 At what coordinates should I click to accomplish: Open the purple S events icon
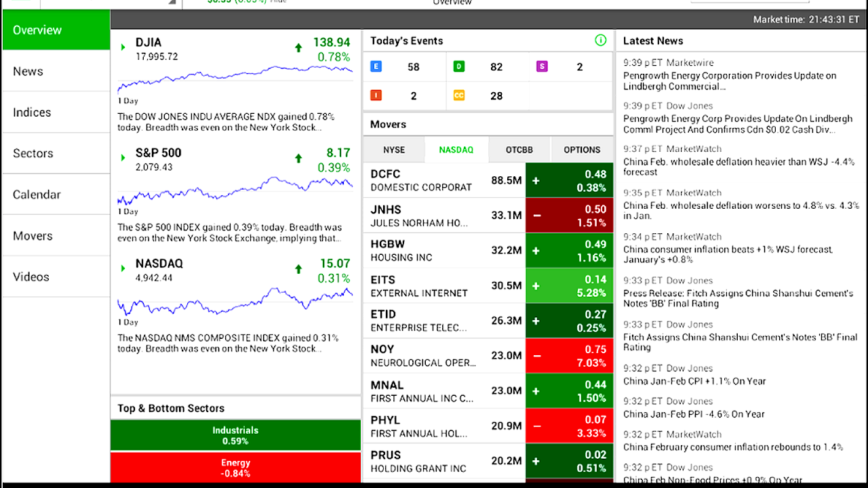pos(542,66)
